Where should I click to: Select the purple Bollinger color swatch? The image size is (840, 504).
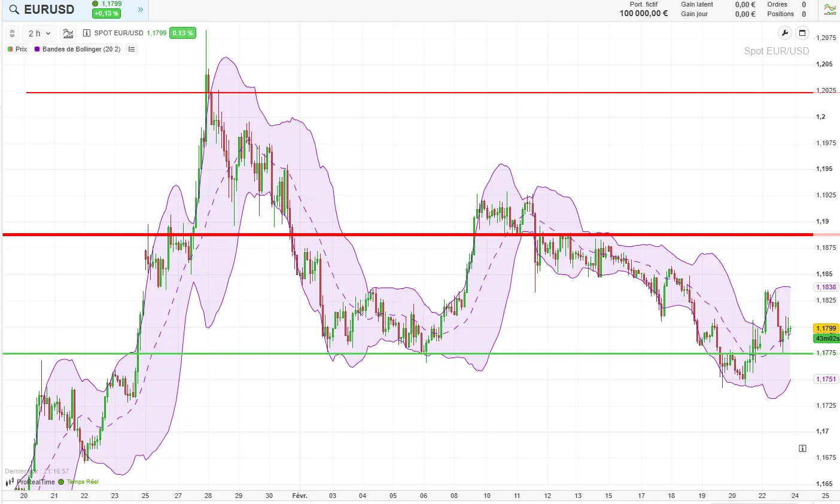[38, 49]
